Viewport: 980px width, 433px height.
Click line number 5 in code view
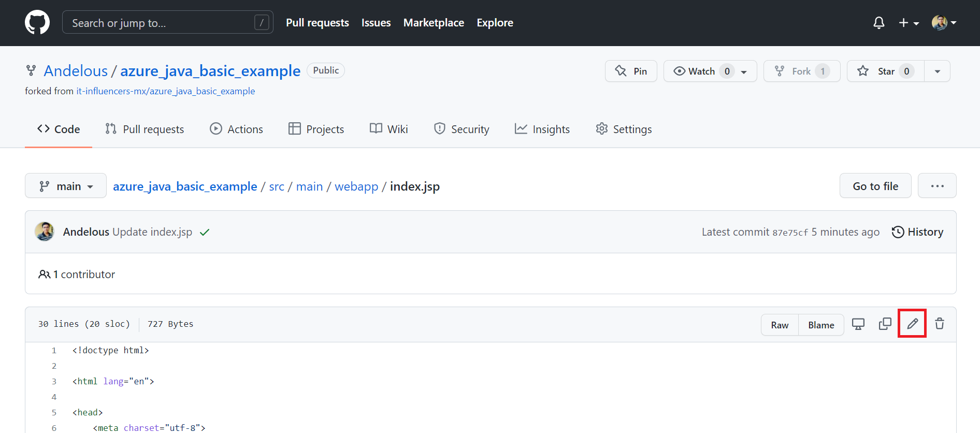click(x=54, y=413)
